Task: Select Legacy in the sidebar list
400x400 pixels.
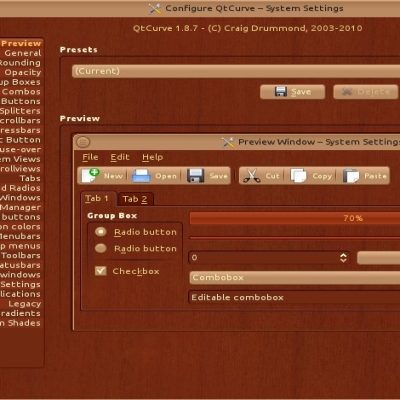Action: (x=25, y=304)
